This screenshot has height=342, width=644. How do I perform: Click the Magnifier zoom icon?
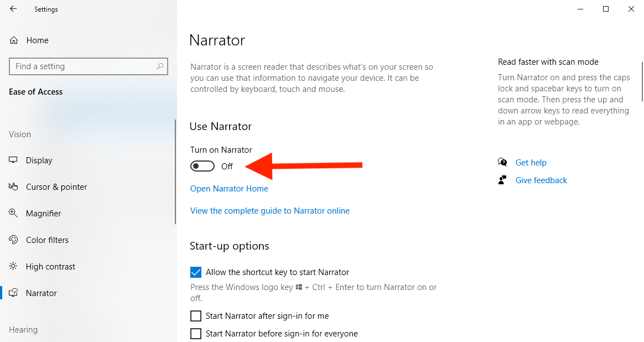13,213
